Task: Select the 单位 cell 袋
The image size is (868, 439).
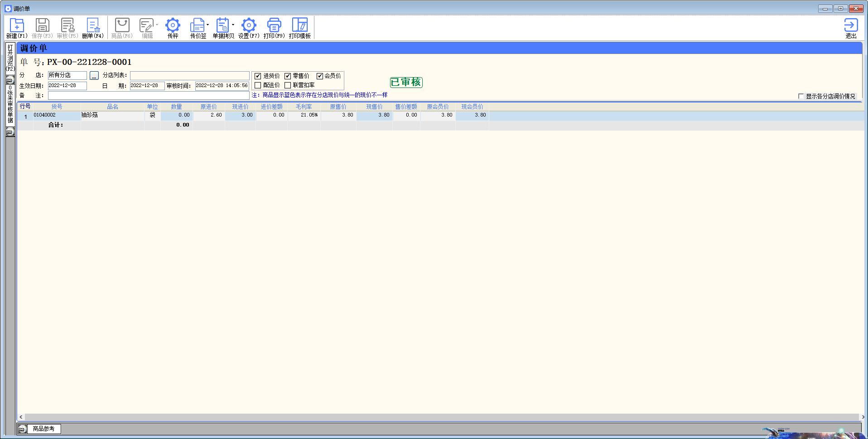Action: [152, 115]
